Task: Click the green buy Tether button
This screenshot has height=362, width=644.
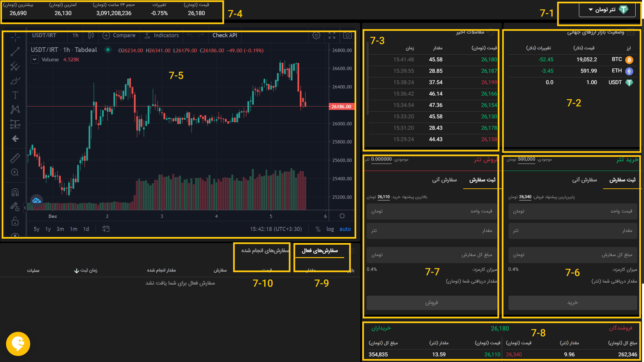Action: (573, 303)
